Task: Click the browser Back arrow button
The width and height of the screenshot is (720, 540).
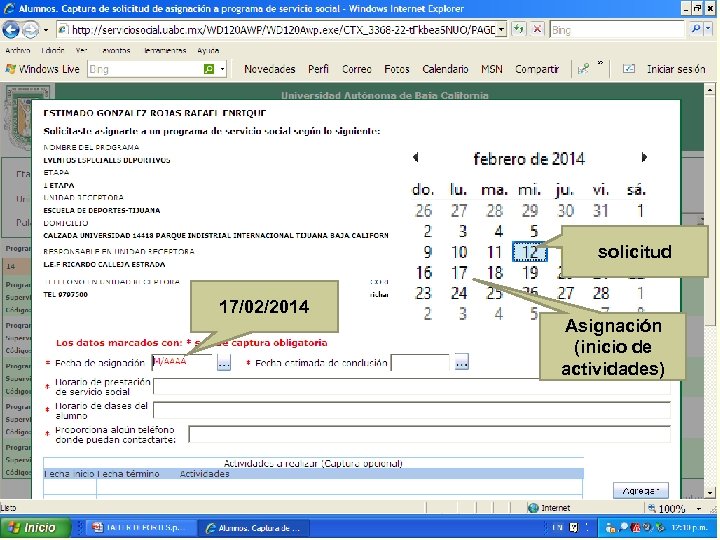Action: click(11, 30)
